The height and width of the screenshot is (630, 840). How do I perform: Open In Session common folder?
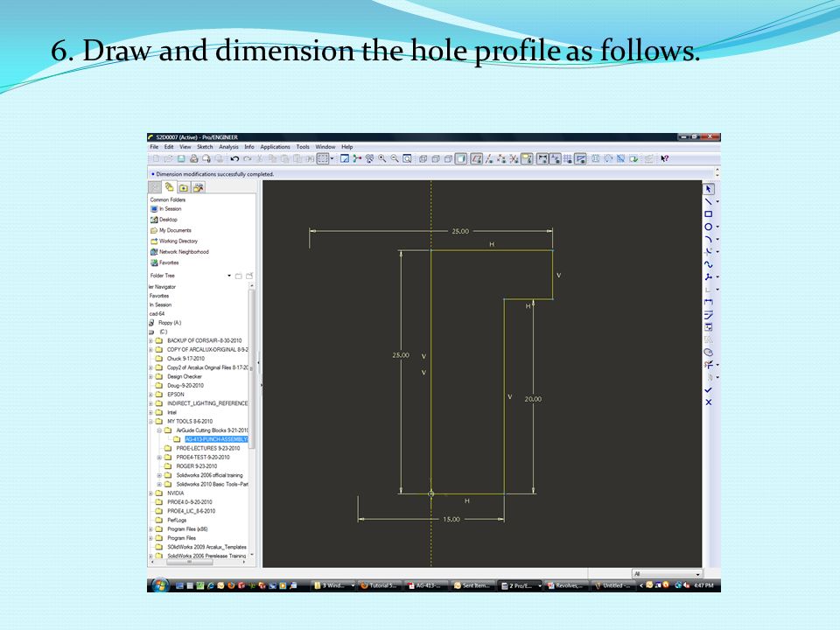tap(166, 209)
